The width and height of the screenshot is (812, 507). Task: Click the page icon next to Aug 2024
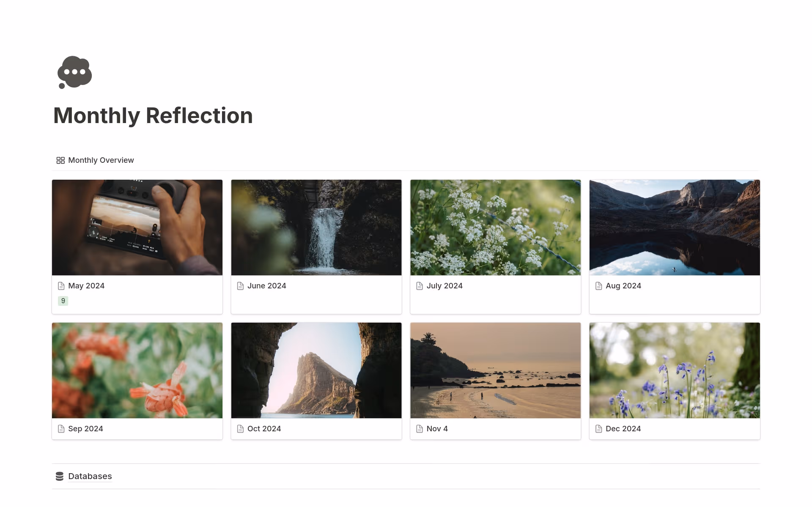pyautogui.click(x=598, y=286)
